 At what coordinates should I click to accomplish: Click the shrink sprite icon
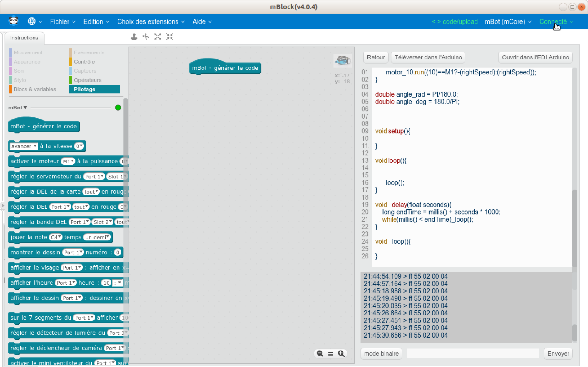pos(170,37)
